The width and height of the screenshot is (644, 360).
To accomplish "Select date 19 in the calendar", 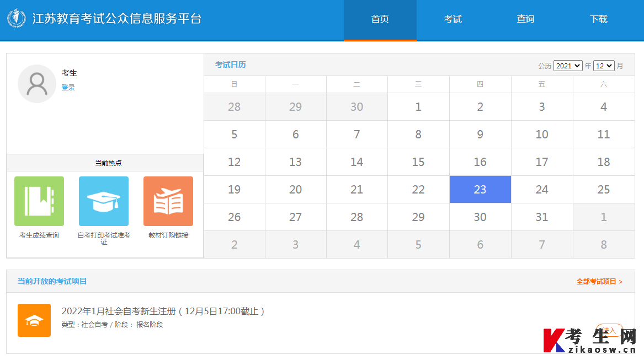I will (x=234, y=190).
